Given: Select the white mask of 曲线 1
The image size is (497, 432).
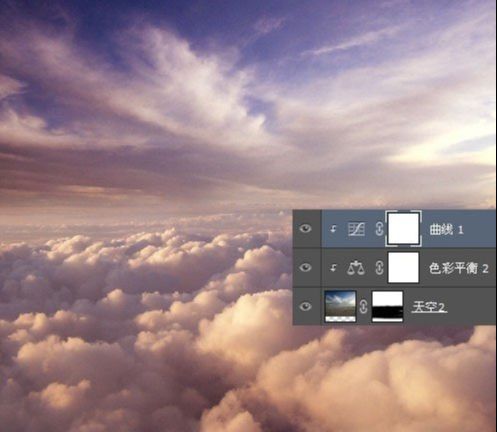Looking at the screenshot, I should click(403, 229).
